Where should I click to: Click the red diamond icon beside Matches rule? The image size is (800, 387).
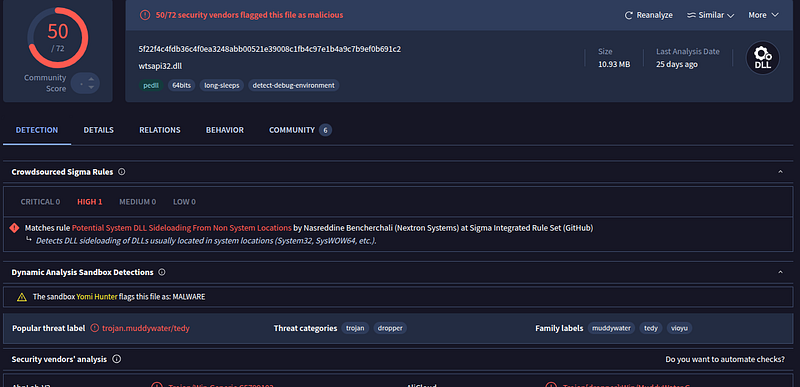pos(14,228)
